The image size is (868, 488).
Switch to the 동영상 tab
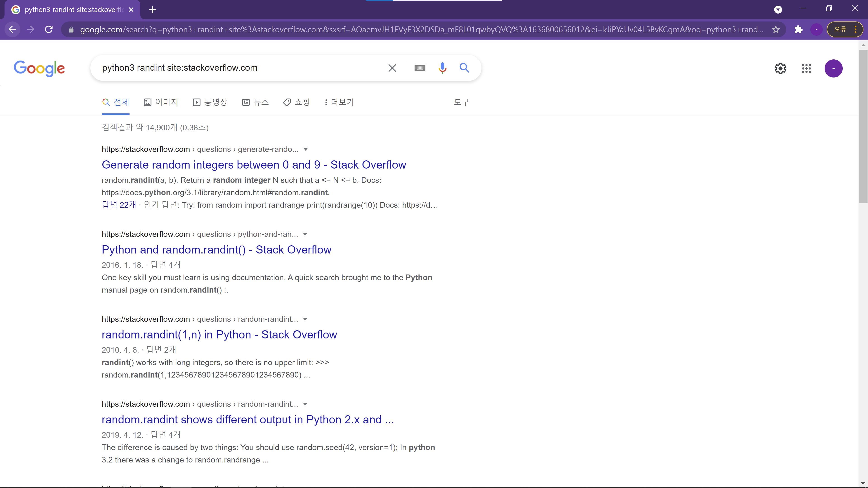(x=210, y=102)
